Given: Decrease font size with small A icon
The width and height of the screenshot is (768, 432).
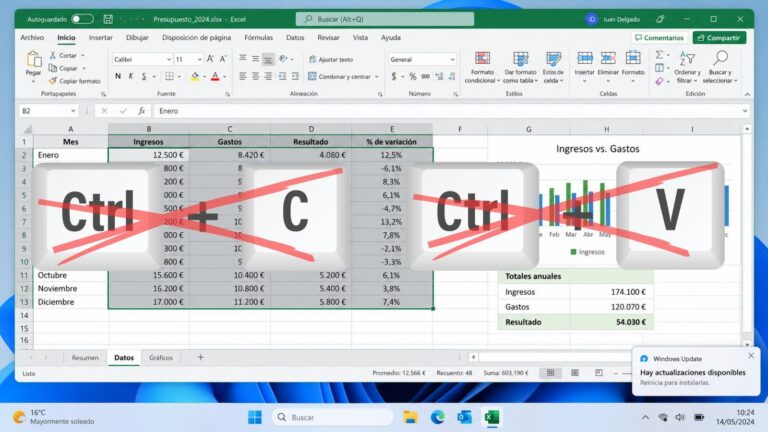Looking at the screenshot, I should click(x=223, y=59).
